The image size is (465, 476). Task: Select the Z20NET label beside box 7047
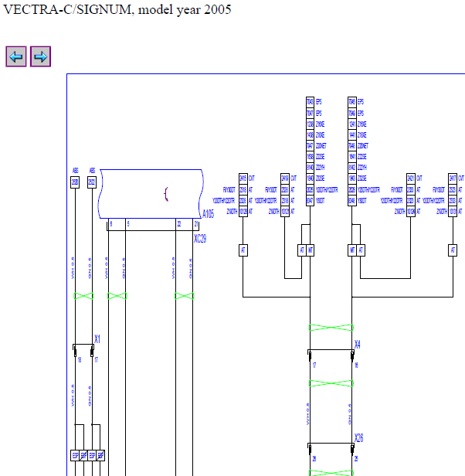point(321,146)
